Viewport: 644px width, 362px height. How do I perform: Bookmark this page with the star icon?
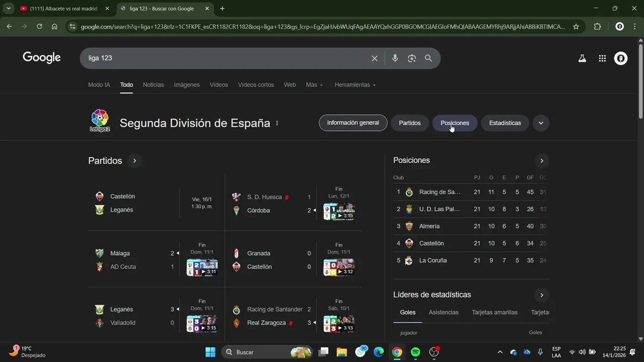576,27
